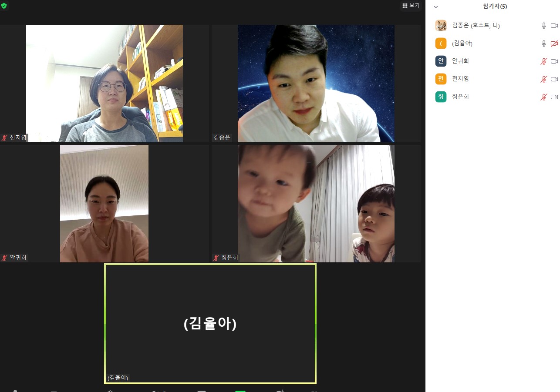The height and width of the screenshot is (392, 560).
Task: Select (김율아) in the participants list
Action: click(493, 44)
